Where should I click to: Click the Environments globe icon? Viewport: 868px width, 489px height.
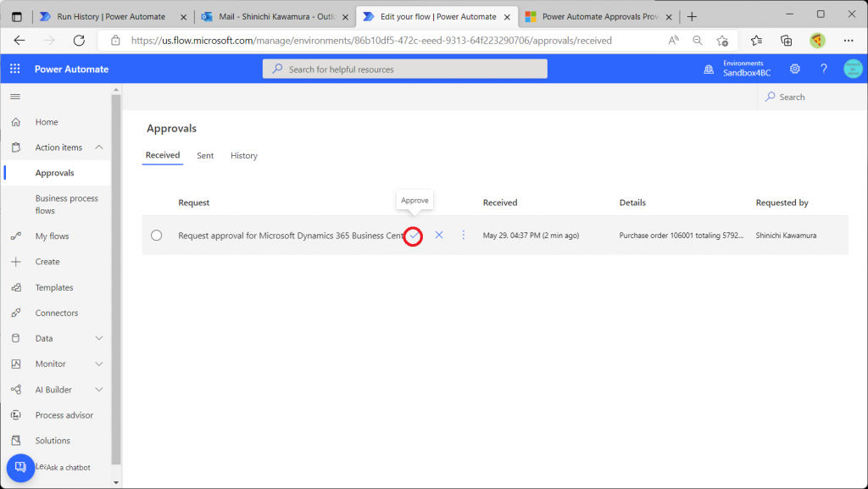pos(709,69)
